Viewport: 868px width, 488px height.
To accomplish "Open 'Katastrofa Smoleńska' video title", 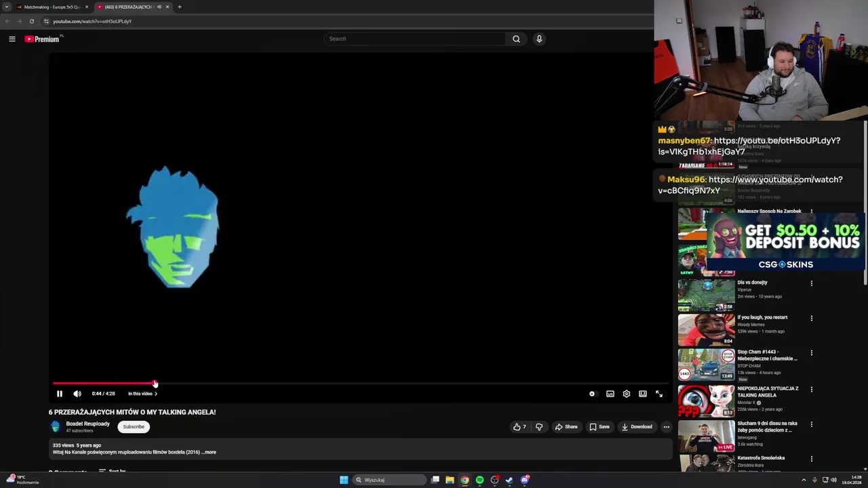I will tap(761, 458).
